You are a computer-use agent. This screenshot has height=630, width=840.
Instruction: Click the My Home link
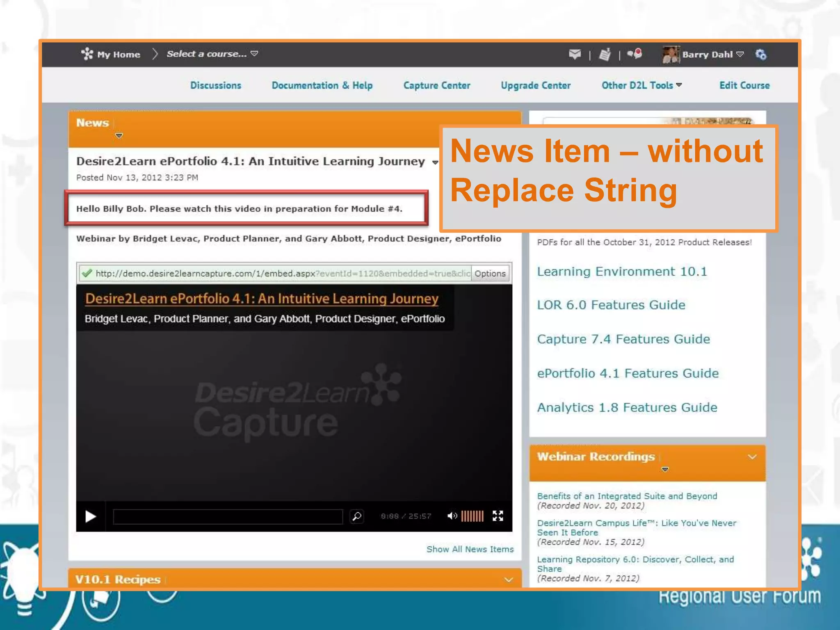pos(119,54)
